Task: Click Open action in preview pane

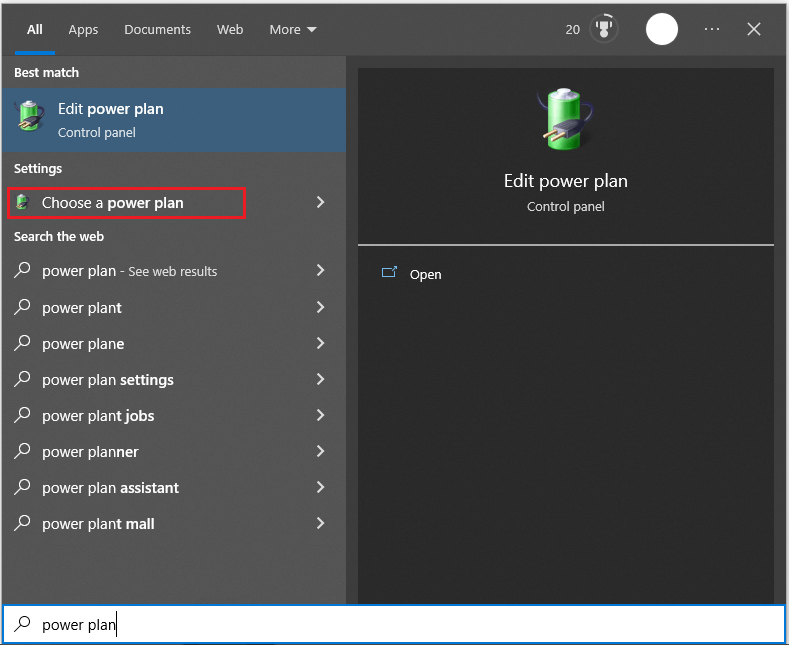Action: pyautogui.click(x=426, y=275)
